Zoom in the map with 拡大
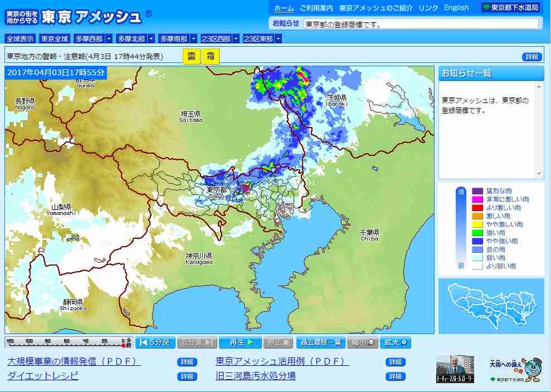551x392 pixels. coord(396,342)
